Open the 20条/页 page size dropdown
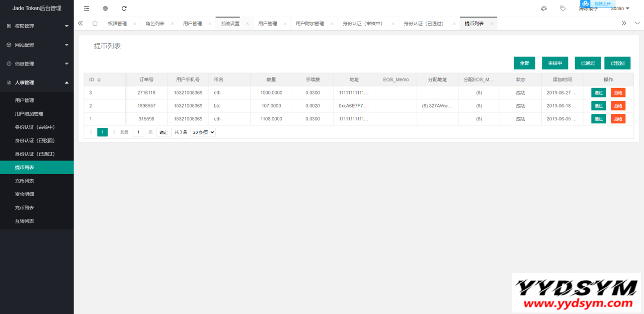 click(x=202, y=132)
